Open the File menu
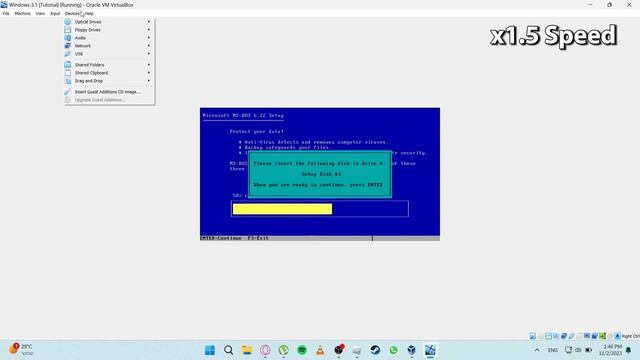This screenshot has height=360, width=640. click(6, 13)
